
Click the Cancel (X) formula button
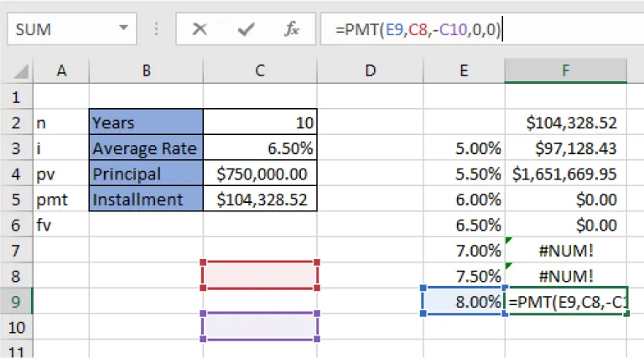tap(200, 29)
